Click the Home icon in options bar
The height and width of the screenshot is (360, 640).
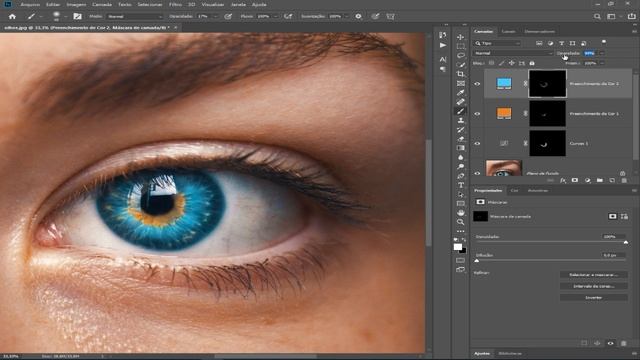12,16
